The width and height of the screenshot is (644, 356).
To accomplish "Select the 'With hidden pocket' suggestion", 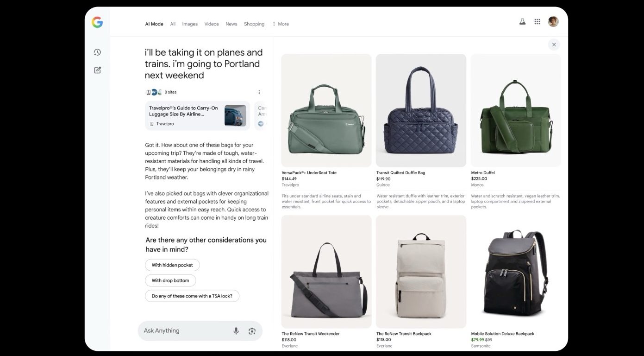I will coord(172,265).
